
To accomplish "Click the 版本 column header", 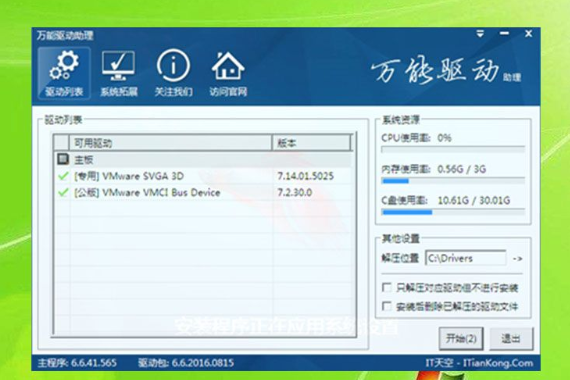I will (x=312, y=143).
